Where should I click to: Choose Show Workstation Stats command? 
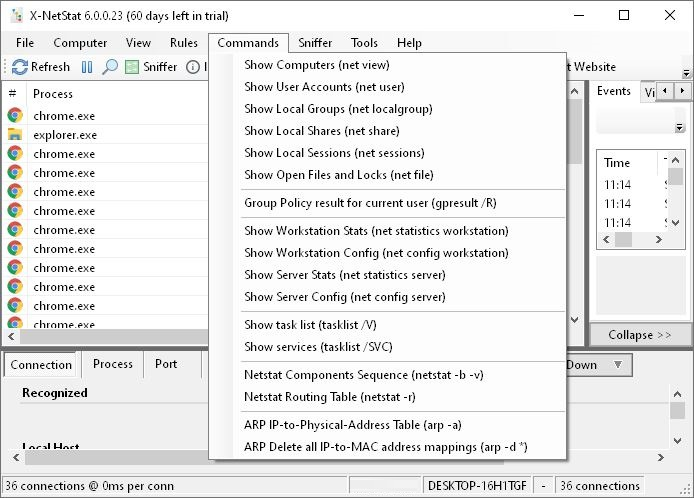click(387, 231)
